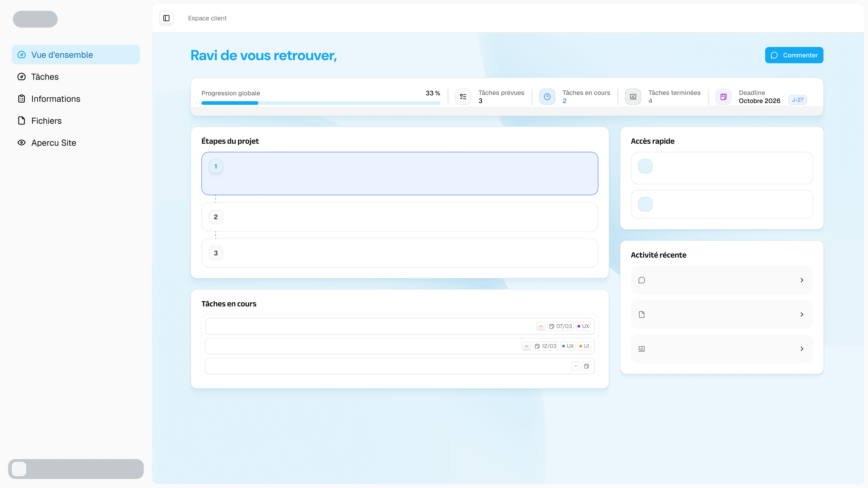Click the Informations clipboard icon
The width and height of the screenshot is (868, 488).
21,99
